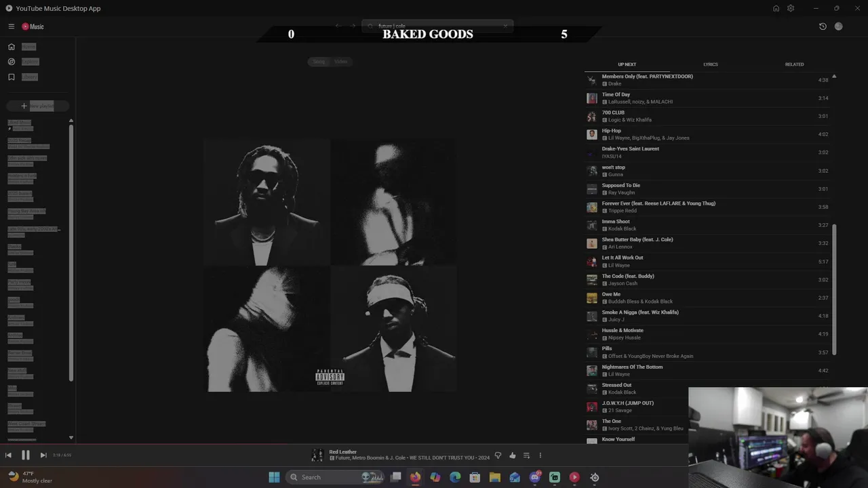Switch to the RELATED tab
Screen dimensions: 868x488
point(795,64)
